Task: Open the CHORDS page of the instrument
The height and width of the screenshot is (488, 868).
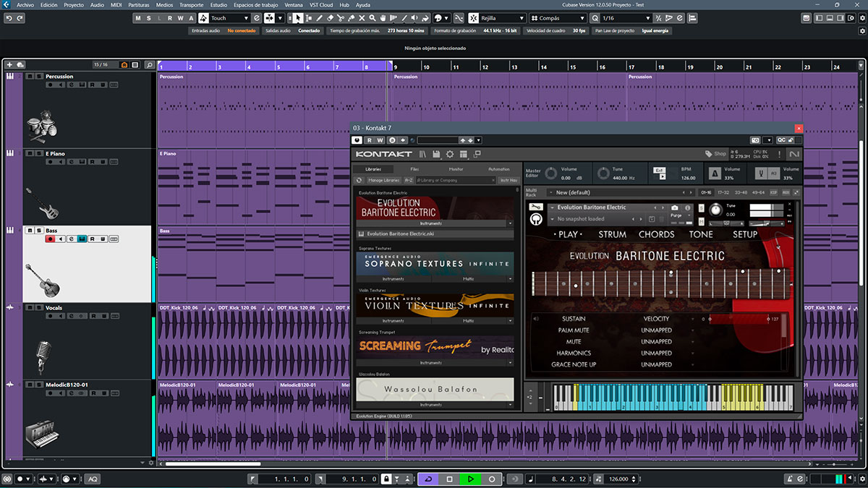Action: 657,234
